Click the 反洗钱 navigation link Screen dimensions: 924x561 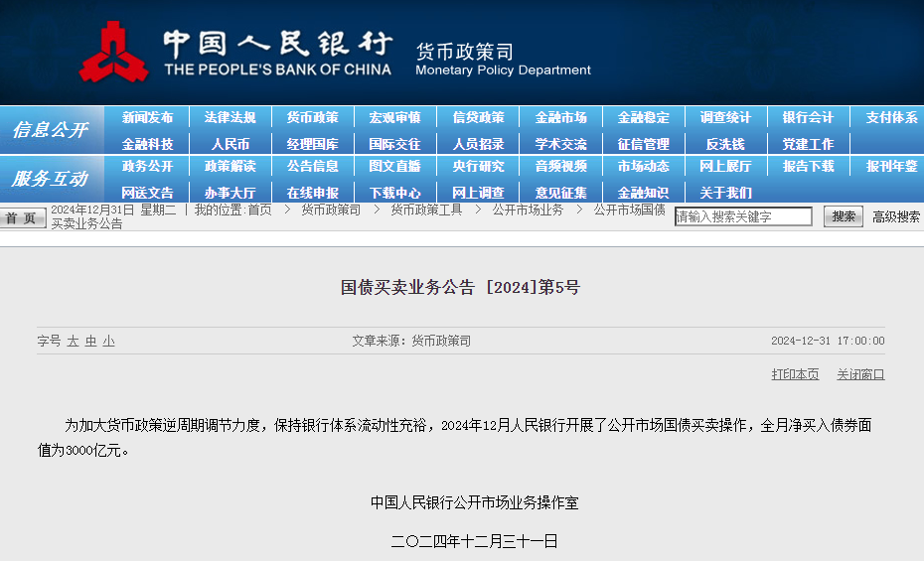click(x=725, y=144)
